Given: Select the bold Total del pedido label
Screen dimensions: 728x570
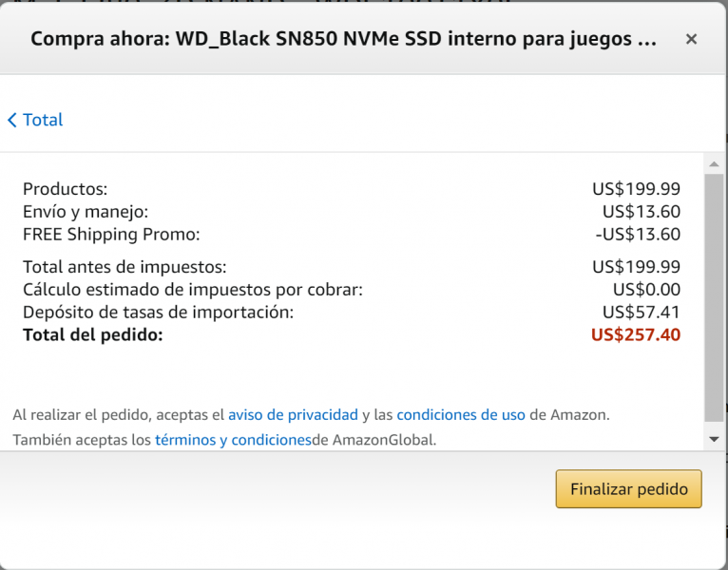Looking at the screenshot, I should pyautogui.click(x=93, y=334).
